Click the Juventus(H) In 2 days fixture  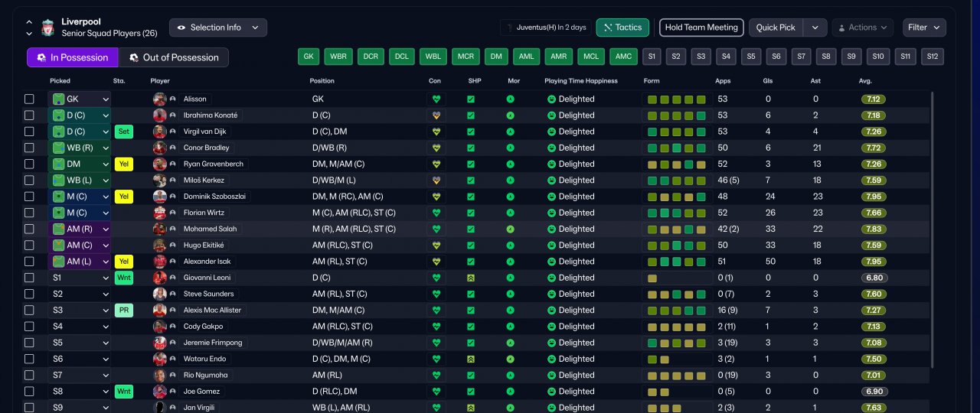pyautogui.click(x=546, y=28)
